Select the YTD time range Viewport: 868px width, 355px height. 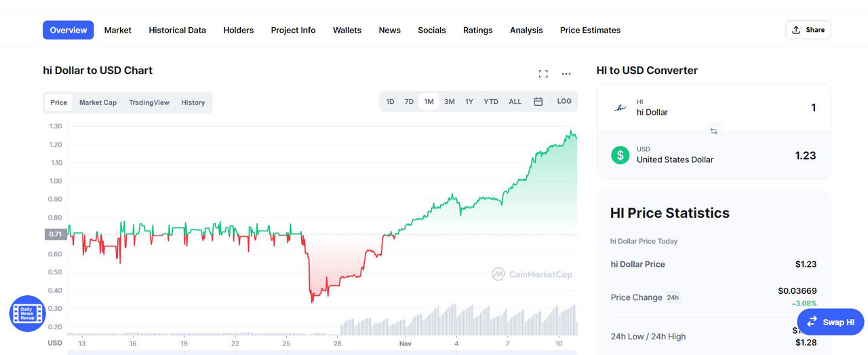point(491,102)
